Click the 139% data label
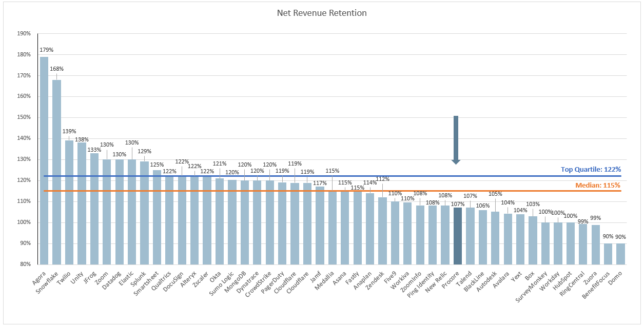 point(69,131)
